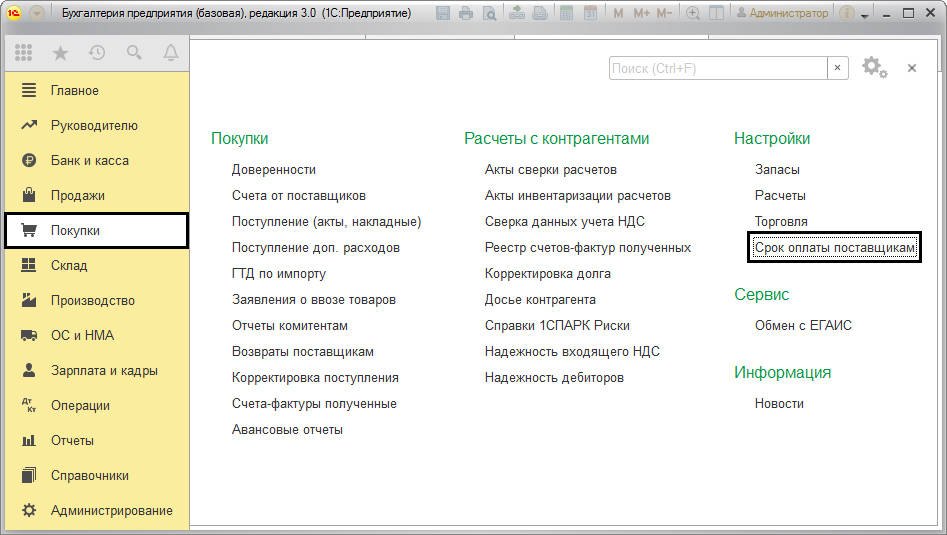Open the sections menu grid icon

[24, 53]
